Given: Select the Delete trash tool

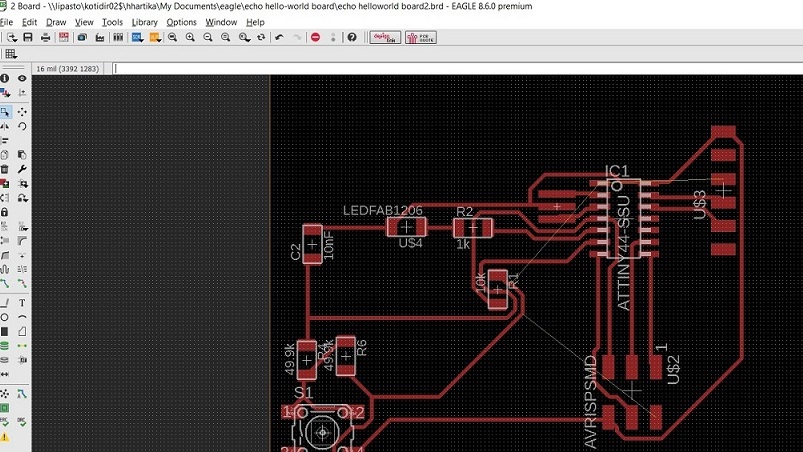Looking at the screenshot, I should tap(5, 169).
